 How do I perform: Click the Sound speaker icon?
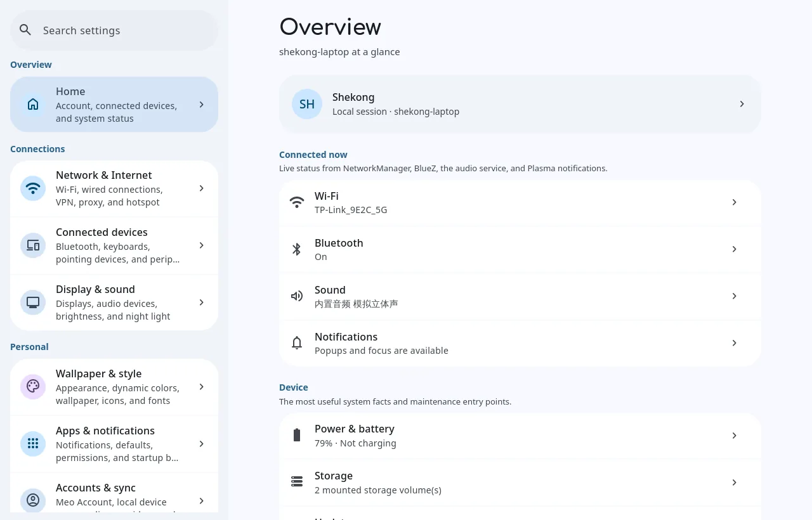[297, 296]
